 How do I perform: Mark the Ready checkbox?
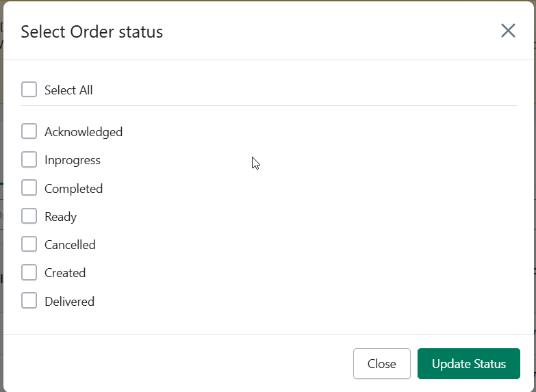tap(29, 216)
